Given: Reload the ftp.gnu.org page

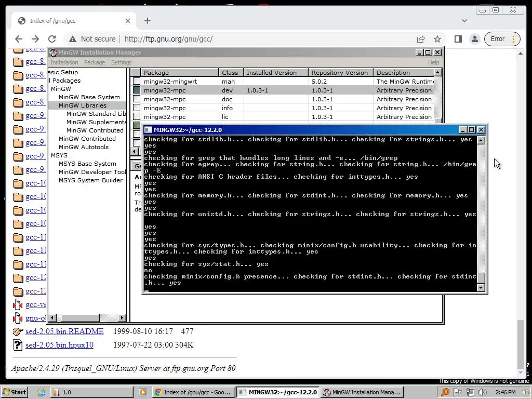Looking at the screenshot, I should click(x=52, y=39).
